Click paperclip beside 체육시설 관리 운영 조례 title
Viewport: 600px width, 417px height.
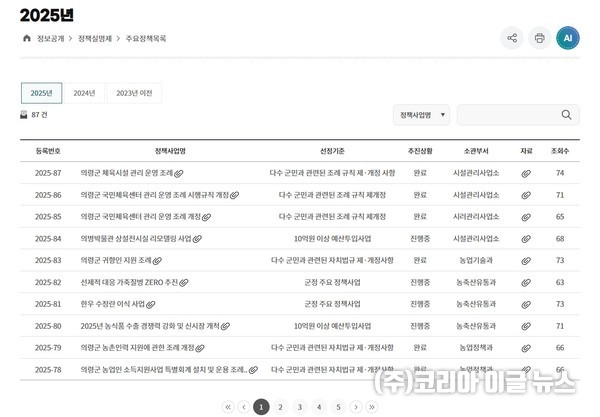coord(179,174)
